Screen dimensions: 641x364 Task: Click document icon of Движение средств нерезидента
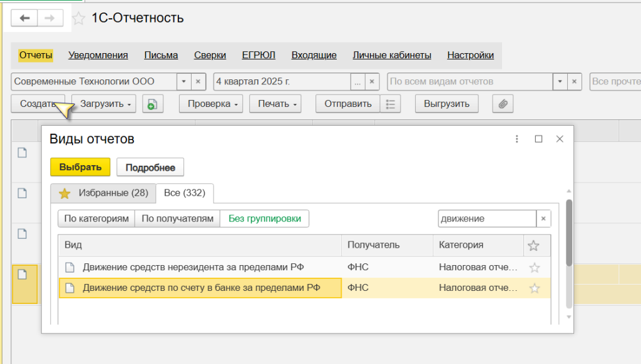coord(70,267)
